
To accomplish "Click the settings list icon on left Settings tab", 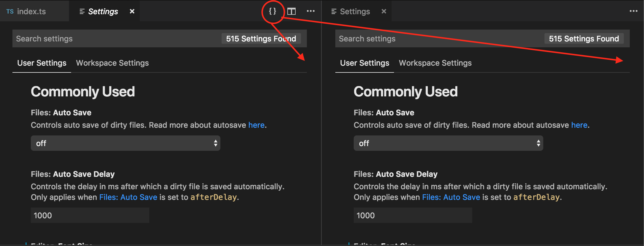I will click(82, 12).
